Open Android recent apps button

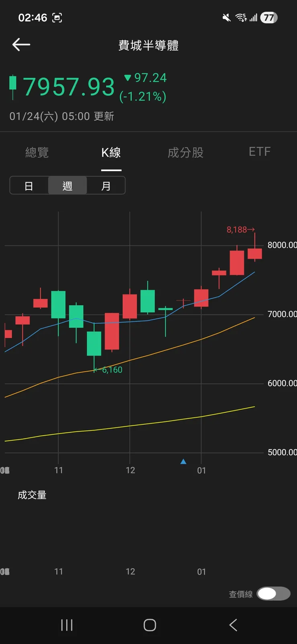click(67, 625)
